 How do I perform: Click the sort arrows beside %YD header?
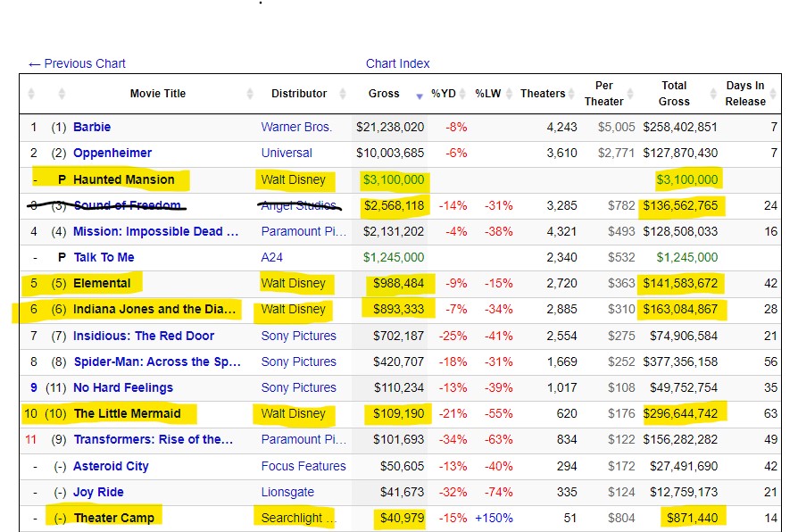coord(464,94)
